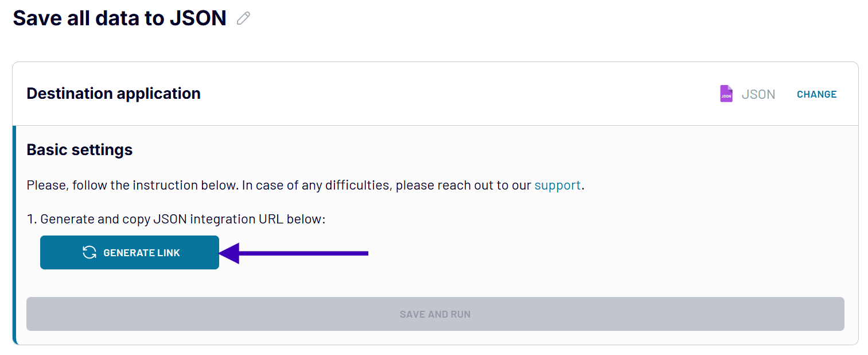Click the rename pencil after 'Save all data to JSON'

click(243, 18)
